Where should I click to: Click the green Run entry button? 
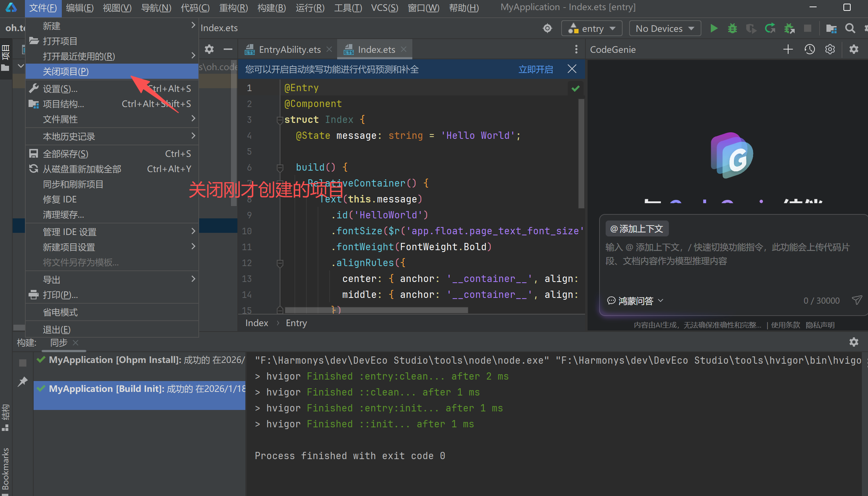coord(714,28)
